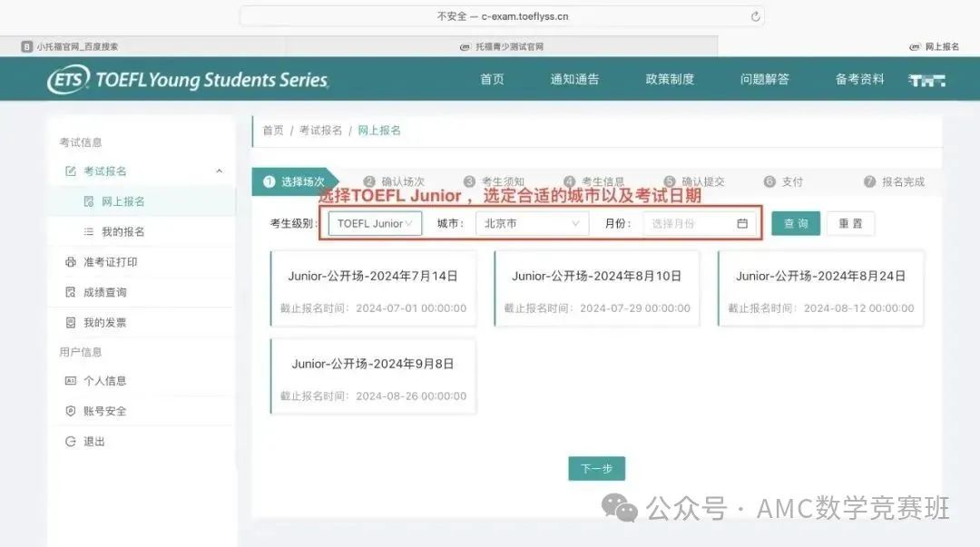The height and width of the screenshot is (547, 980).
Task: Click the 个人信息 ID card icon
Action: pyautogui.click(x=71, y=381)
